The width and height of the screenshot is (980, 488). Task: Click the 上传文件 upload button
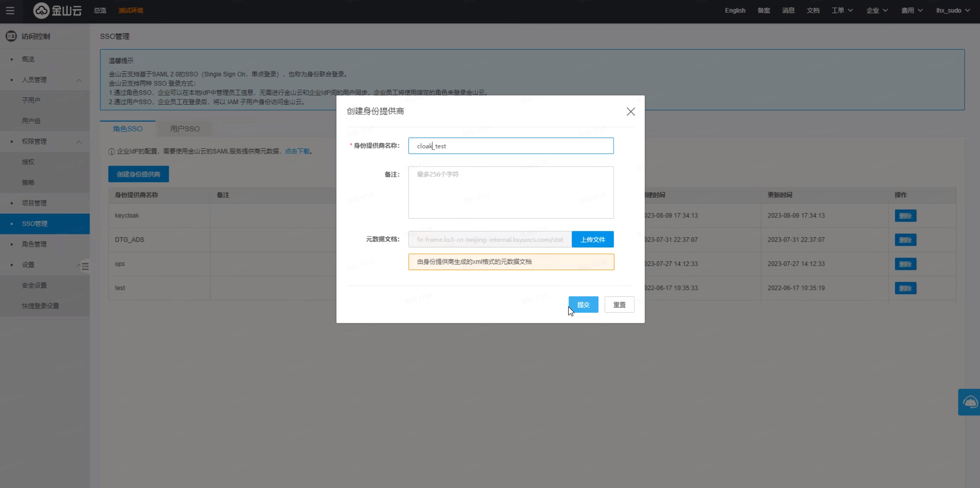click(x=592, y=239)
